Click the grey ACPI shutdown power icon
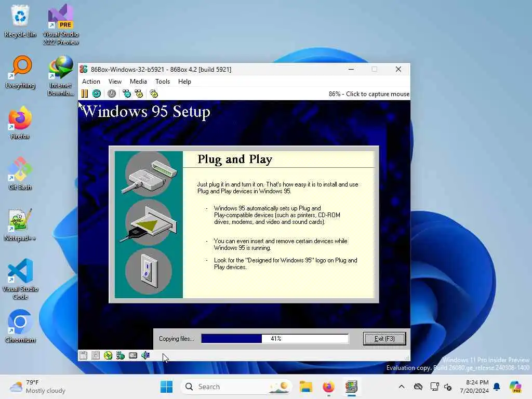 (112, 94)
